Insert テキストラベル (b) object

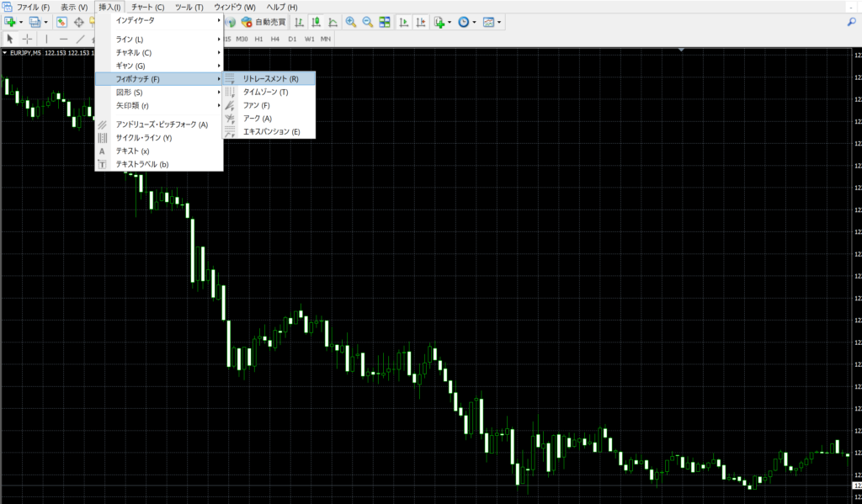click(159, 164)
